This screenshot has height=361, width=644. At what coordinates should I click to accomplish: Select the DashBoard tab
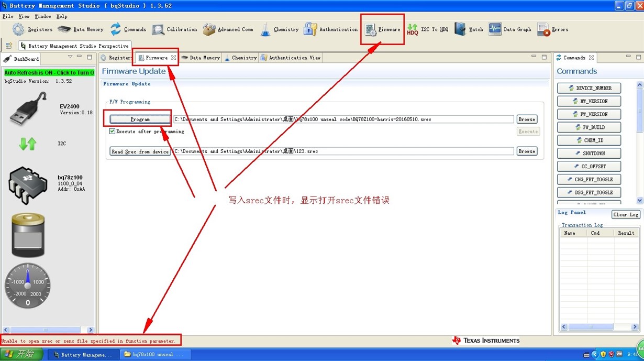coord(21,59)
